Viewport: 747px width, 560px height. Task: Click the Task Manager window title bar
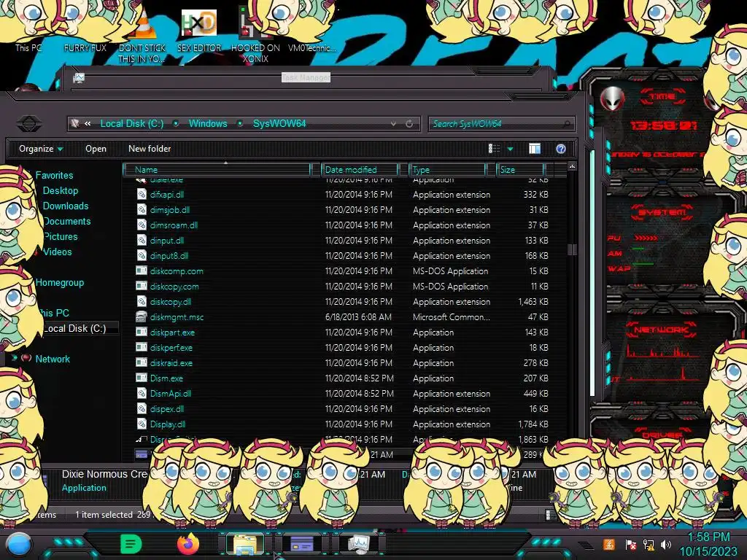[x=306, y=77]
